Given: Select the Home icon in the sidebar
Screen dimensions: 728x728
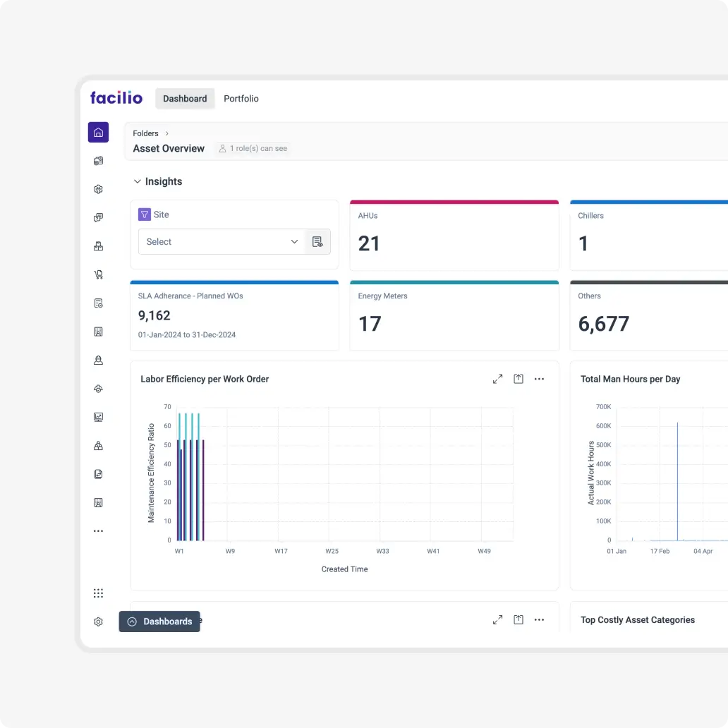Looking at the screenshot, I should click(x=98, y=132).
